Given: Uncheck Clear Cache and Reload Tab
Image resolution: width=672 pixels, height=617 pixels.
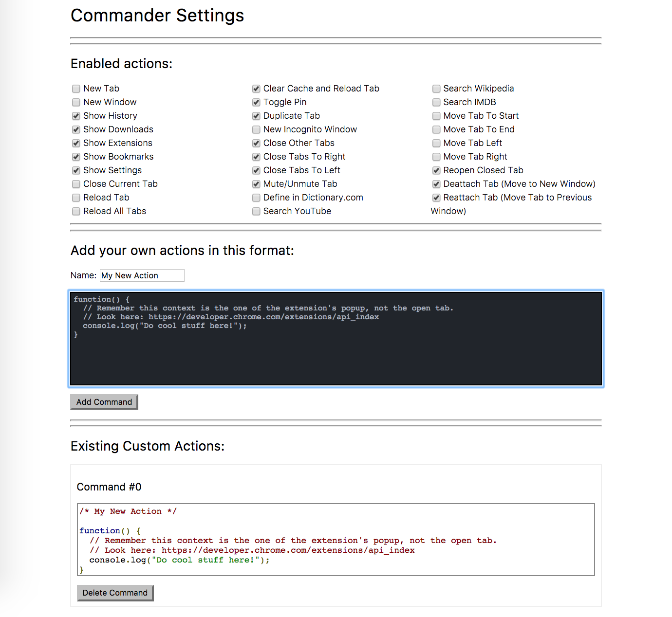Looking at the screenshot, I should (256, 89).
